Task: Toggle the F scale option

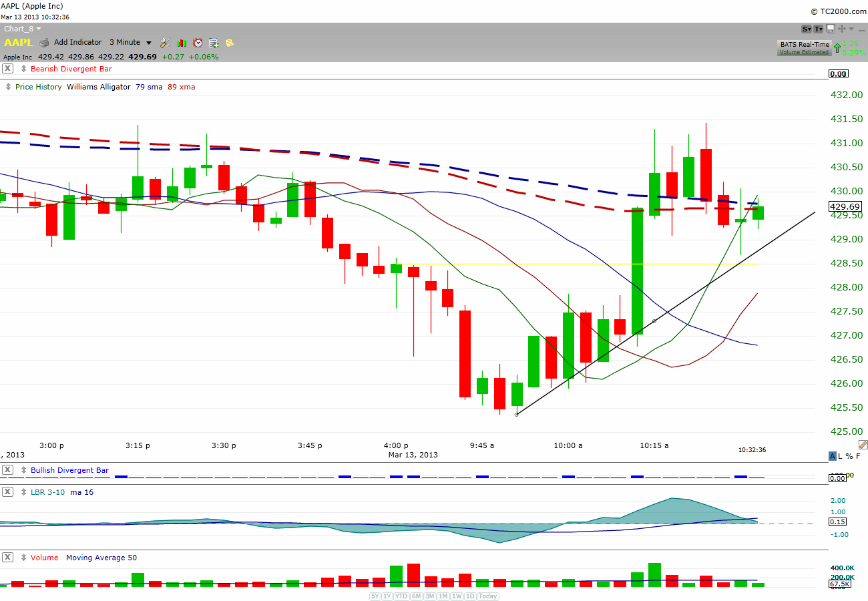Action: pyautogui.click(x=858, y=456)
